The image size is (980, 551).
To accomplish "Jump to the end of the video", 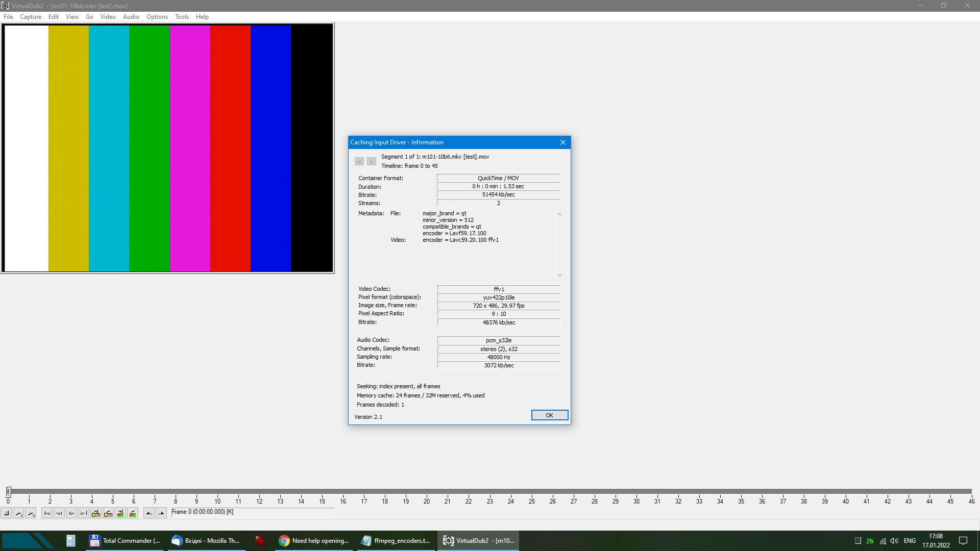I will (x=84, y=513).
